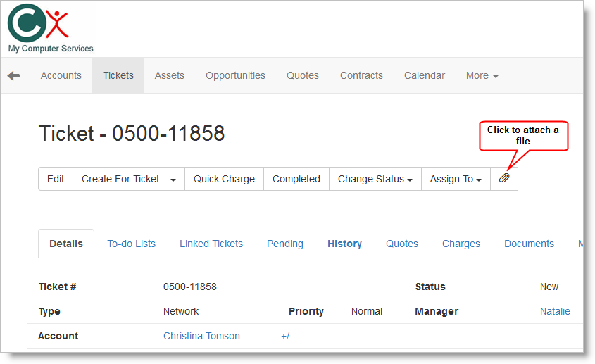Open the Assign To dropdown

coord(456,179)
